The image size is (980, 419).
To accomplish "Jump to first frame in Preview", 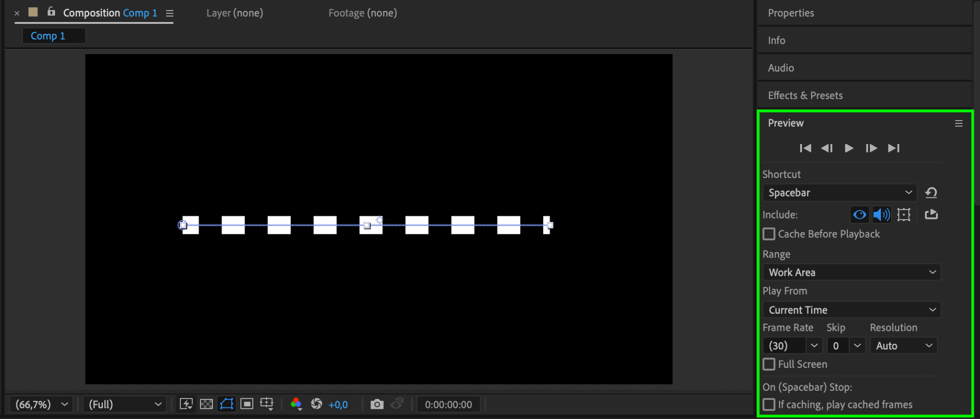I will (805, 148).
